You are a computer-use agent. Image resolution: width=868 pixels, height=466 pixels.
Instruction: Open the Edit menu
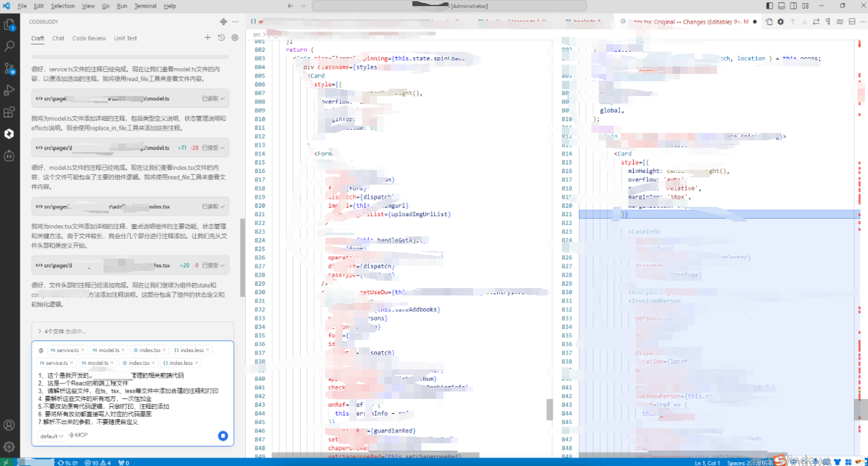click(39, 6)
